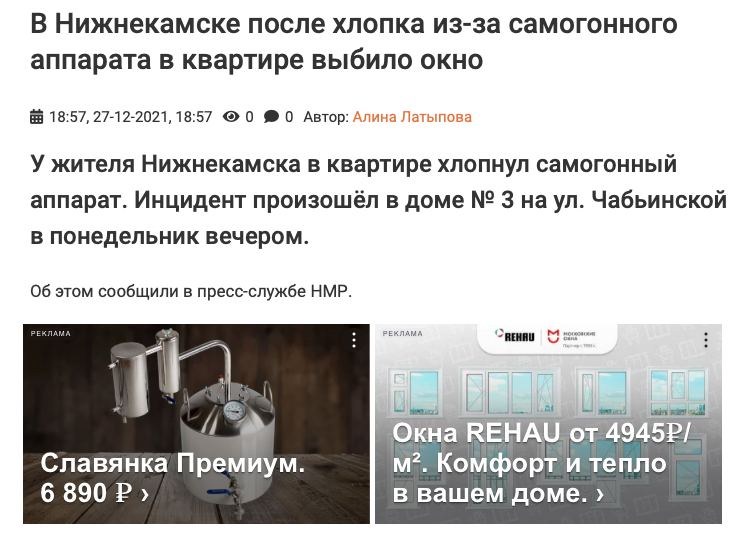Click the window samples image in REHAU ad
The height and width of the screenshot is (541, 740).
click(x=549, y=392)
